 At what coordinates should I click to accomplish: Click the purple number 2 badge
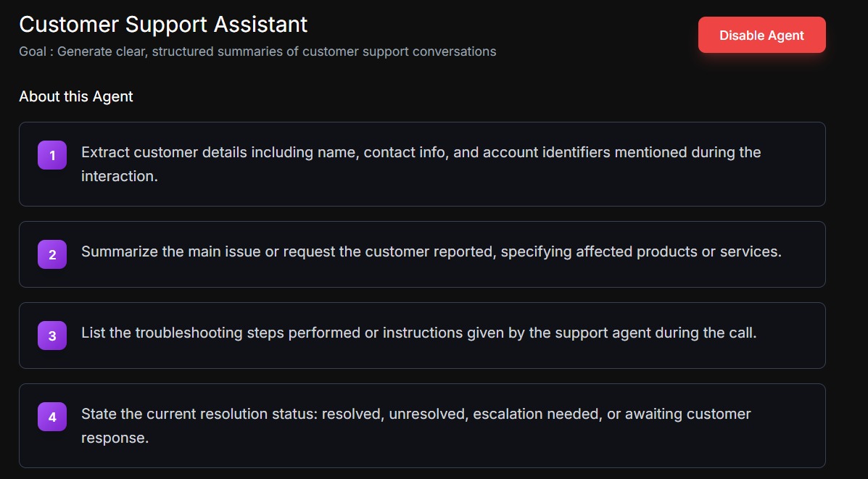pyautogui.click(x=52, y=254)
